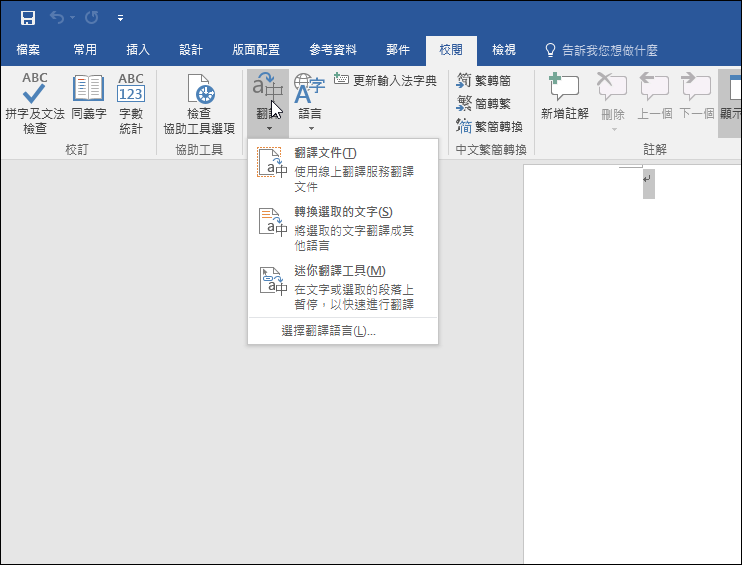Switch to the 版面配置 tab
742x565 pixels.
pos(256,50)
